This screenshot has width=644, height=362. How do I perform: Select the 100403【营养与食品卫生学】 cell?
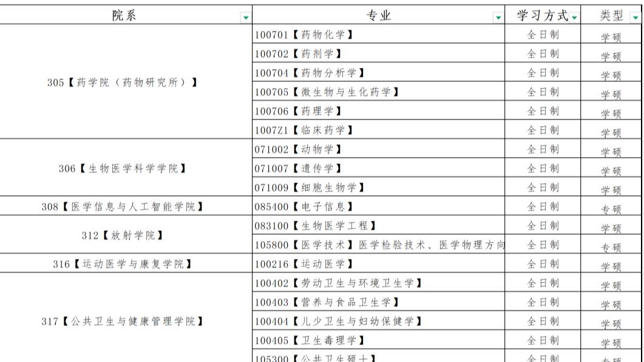[378, 302]
